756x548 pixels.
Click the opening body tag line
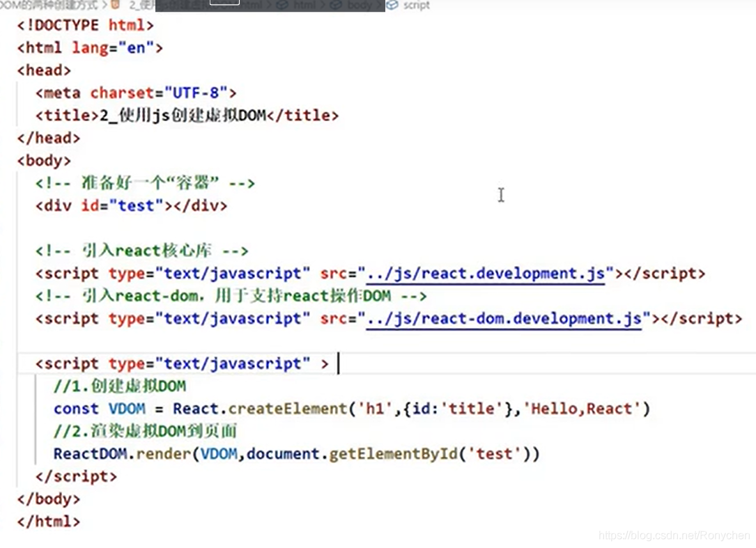pyautogui.click(x=44, y=160)
